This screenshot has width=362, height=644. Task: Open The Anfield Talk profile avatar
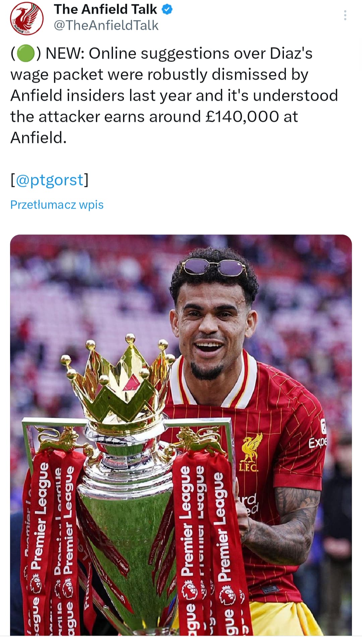point(27,18)
